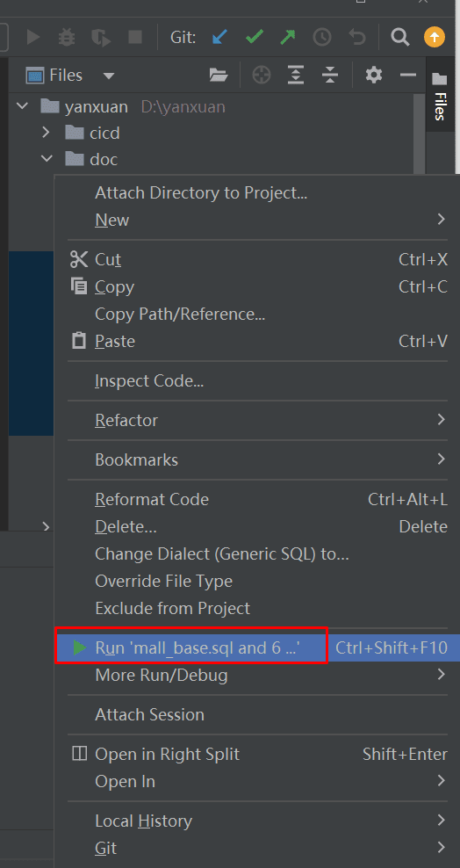Image resolution: width=460 pixels, height=868 pixels.
Task: Open the Files view dropdown arrow
Action: click(x=108, y=76)
